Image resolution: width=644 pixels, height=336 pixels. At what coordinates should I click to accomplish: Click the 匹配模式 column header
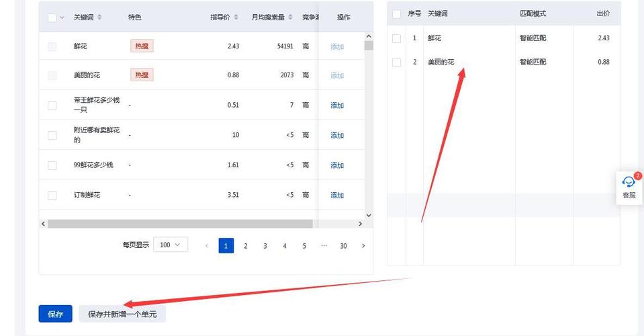coord(533,13)
